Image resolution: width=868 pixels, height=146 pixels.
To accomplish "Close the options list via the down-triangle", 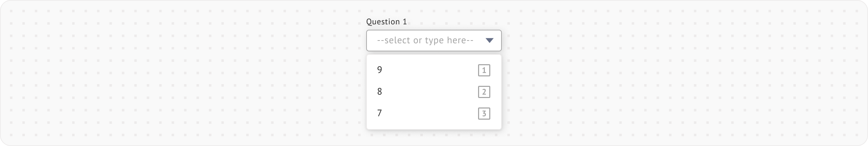I will (x=489, y=41).
